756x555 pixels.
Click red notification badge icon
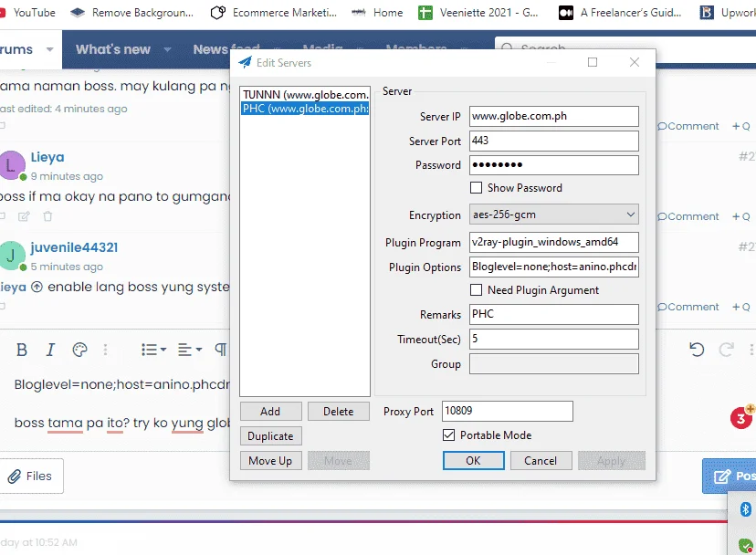[741, 418]
